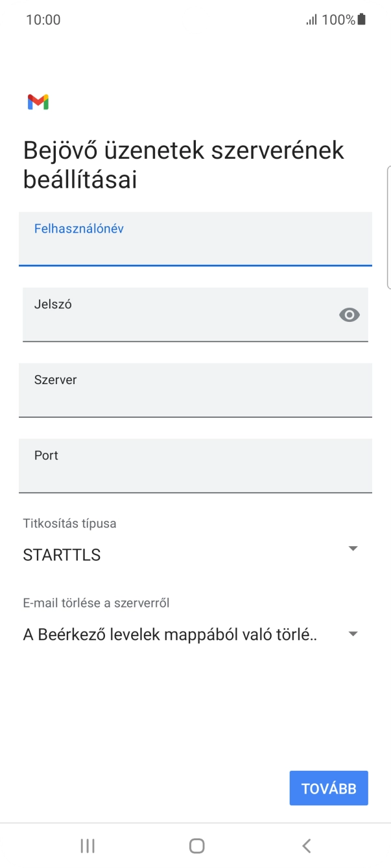Expand the chevron beside the deletion option
The width and height of the screenshot is (391, 868).
353,634
